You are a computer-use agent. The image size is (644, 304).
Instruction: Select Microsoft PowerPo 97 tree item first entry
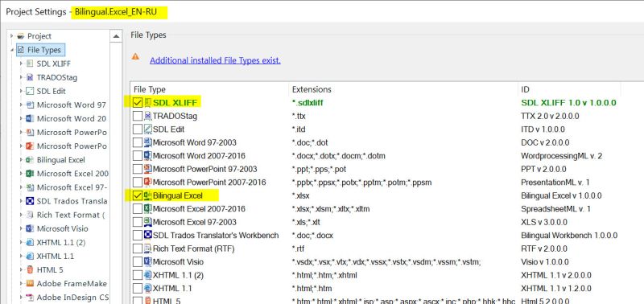pyautogui.click(x=72, y=133)
